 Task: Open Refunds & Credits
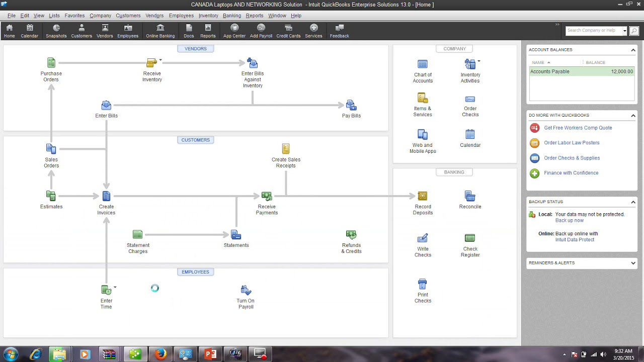click(351, 235)
